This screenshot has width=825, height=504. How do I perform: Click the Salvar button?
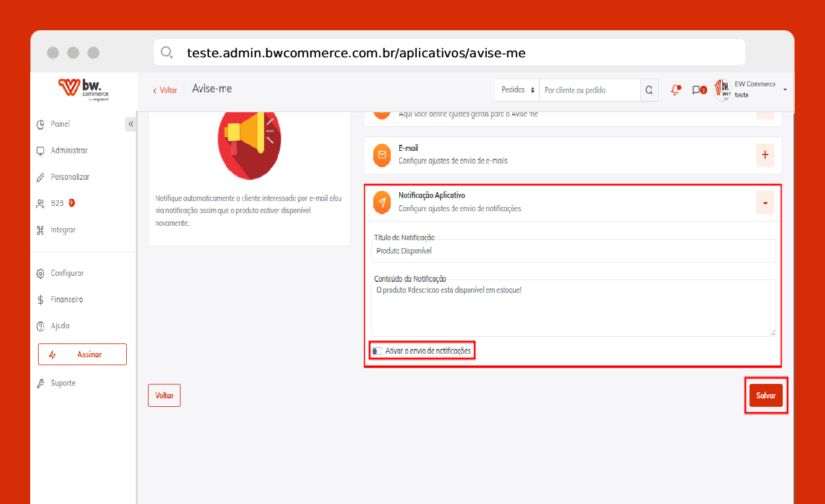pyautogui.click(x=766, y=395)
